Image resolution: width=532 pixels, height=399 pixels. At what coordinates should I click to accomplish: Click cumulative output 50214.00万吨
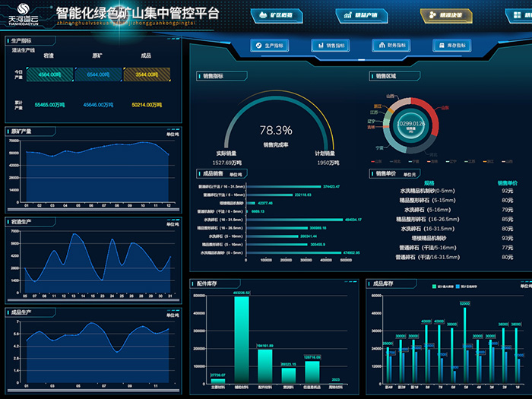click(147, 105)
